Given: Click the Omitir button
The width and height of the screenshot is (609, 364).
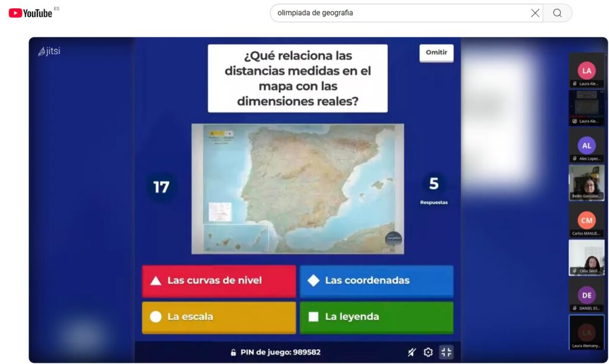Looking at the screenshot, I should [x=436, y=52].
